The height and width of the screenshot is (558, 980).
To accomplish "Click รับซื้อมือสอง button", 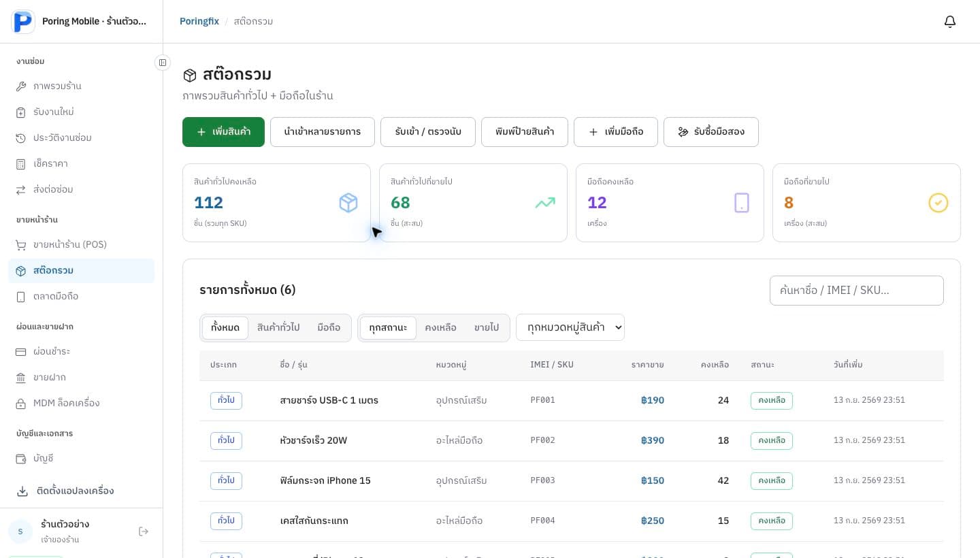I will [x=711, y=132].
